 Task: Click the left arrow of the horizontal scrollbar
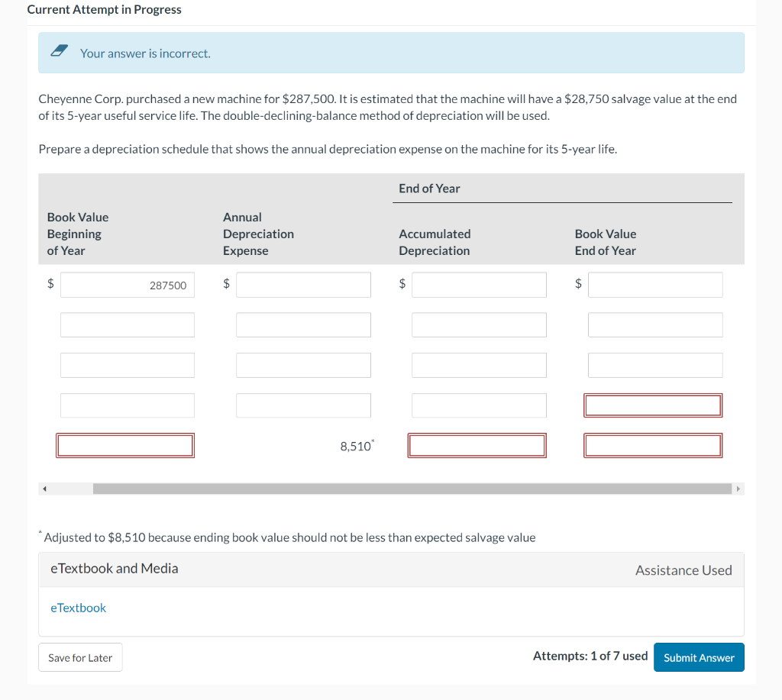[44, 489]
